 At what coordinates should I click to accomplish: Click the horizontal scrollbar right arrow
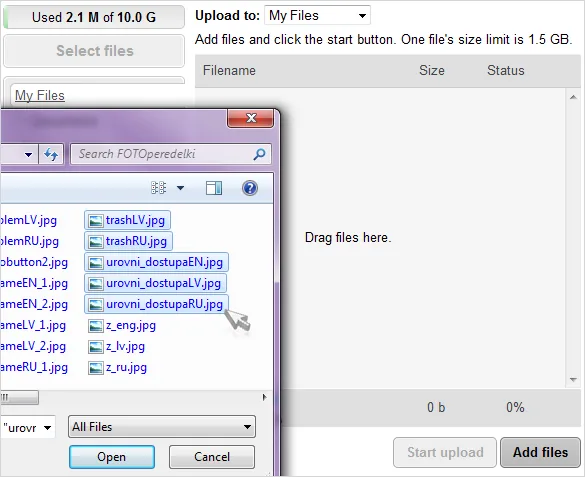point(265,397)
